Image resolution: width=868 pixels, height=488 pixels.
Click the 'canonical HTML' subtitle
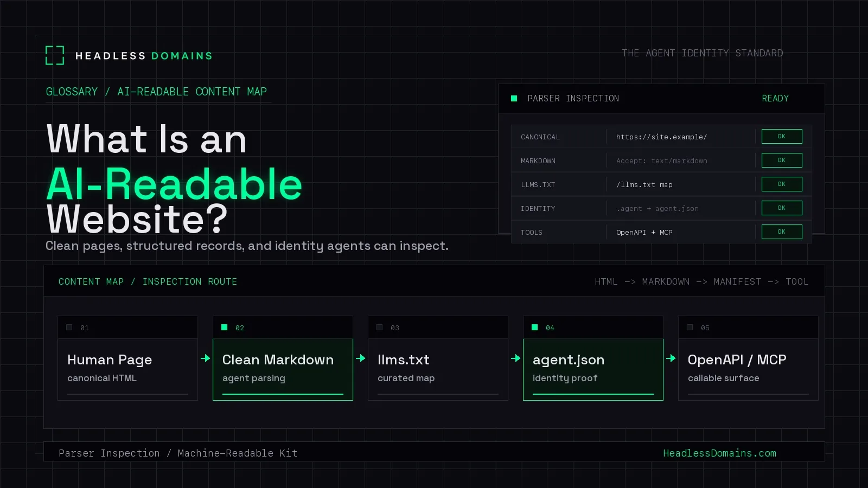102,378
